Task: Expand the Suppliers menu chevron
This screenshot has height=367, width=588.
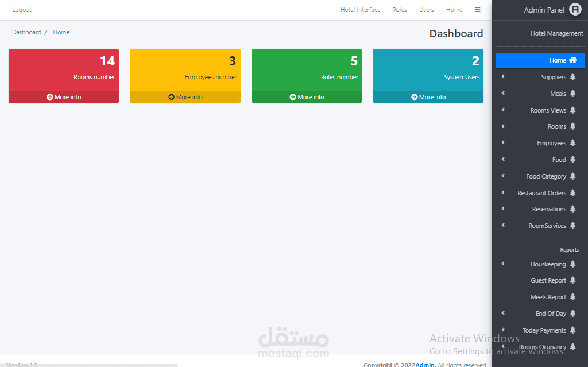Action: (503, 76)
